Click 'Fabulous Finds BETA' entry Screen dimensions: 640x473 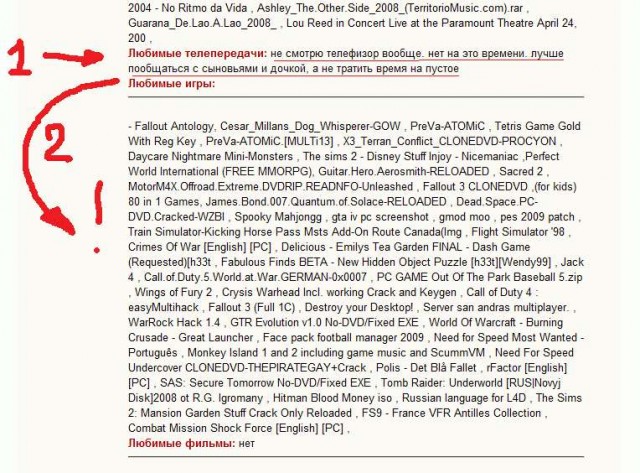[274, 262]
